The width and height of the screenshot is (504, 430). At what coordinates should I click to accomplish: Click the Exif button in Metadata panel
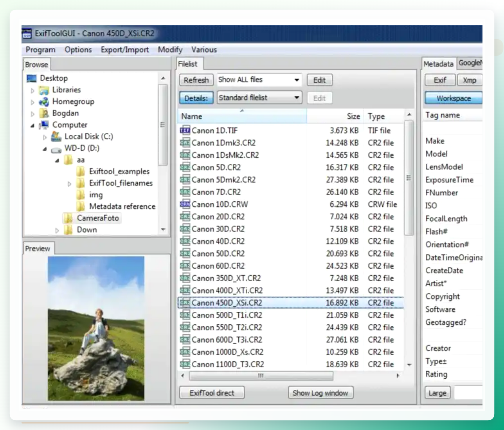(x=440, y=80)
